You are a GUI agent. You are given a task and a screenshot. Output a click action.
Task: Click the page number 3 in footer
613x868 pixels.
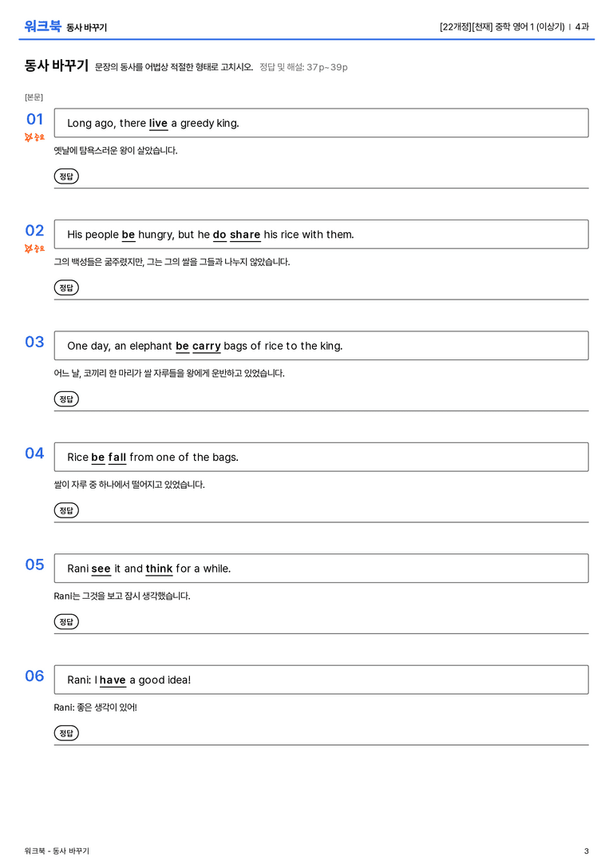pyautogui.click(x=587, y=851)
